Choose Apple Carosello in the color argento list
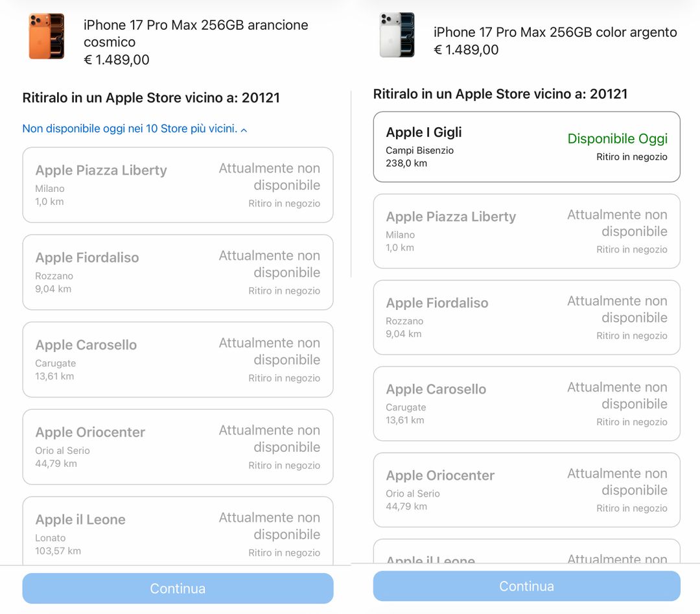Image resolution: width=700 pixels, height=614 pixels. coord(526,403)
